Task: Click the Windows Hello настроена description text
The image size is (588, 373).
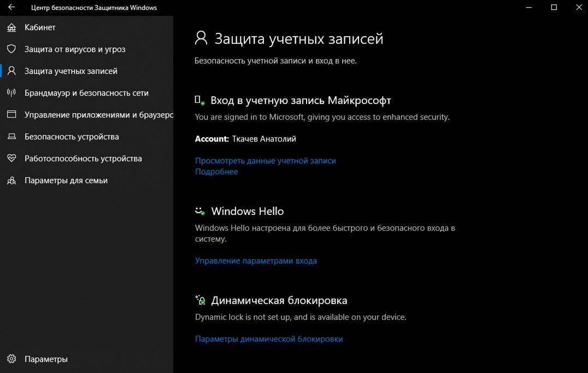Action: point(325,234)
